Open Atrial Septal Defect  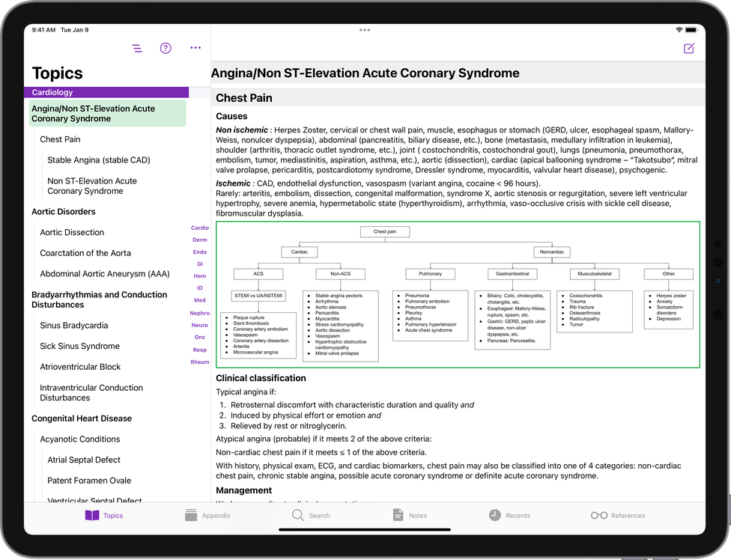point(84,460)
